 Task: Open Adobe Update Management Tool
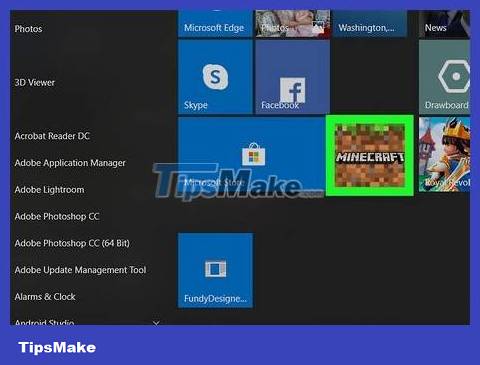click(x=80, y=270)
